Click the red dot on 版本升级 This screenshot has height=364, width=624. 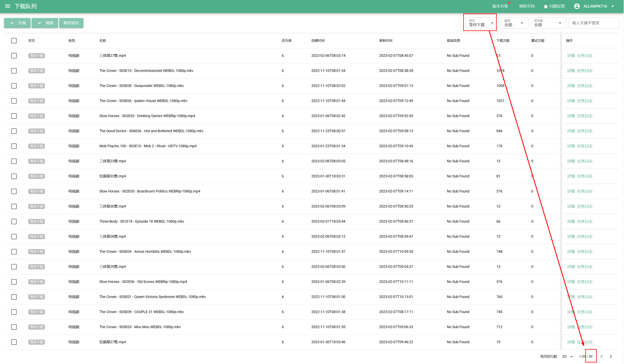click(x=509, y=3)
